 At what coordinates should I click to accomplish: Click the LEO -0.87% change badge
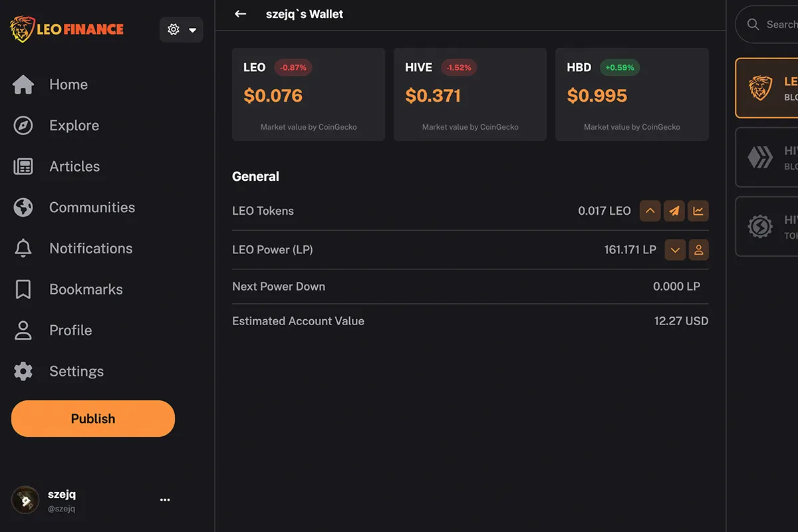tap(293, 68)
